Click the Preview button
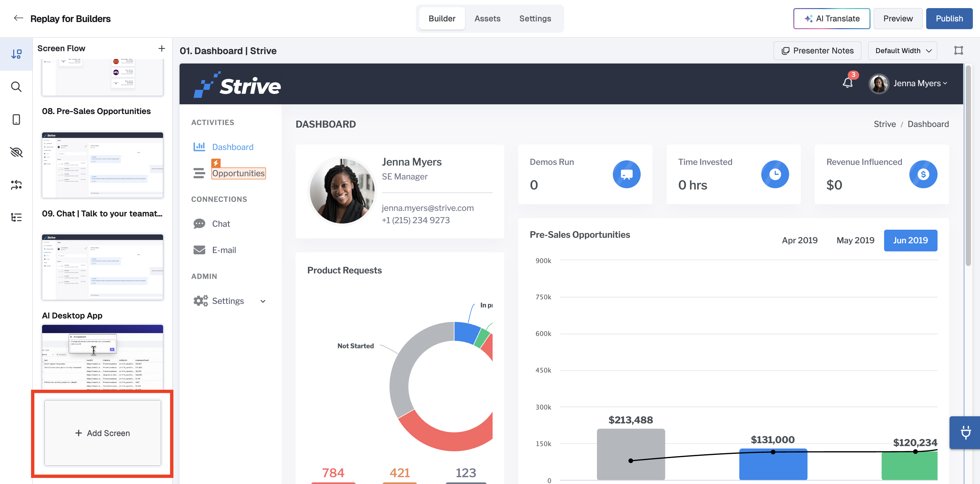 click(898, 19)
